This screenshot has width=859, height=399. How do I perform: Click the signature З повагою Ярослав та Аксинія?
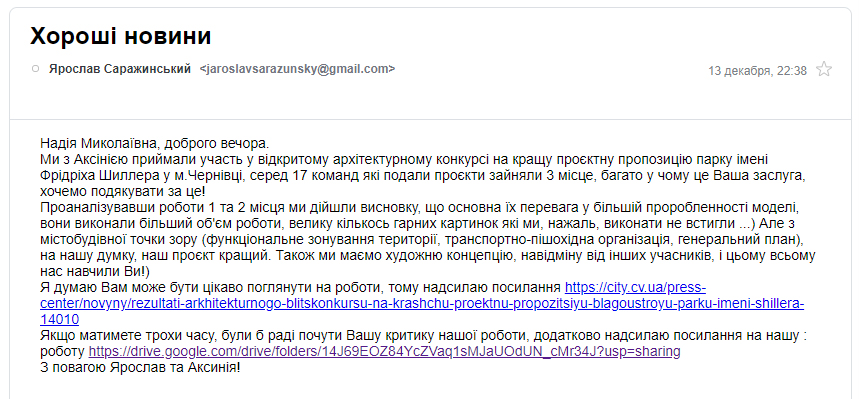(x=140, y=367)
